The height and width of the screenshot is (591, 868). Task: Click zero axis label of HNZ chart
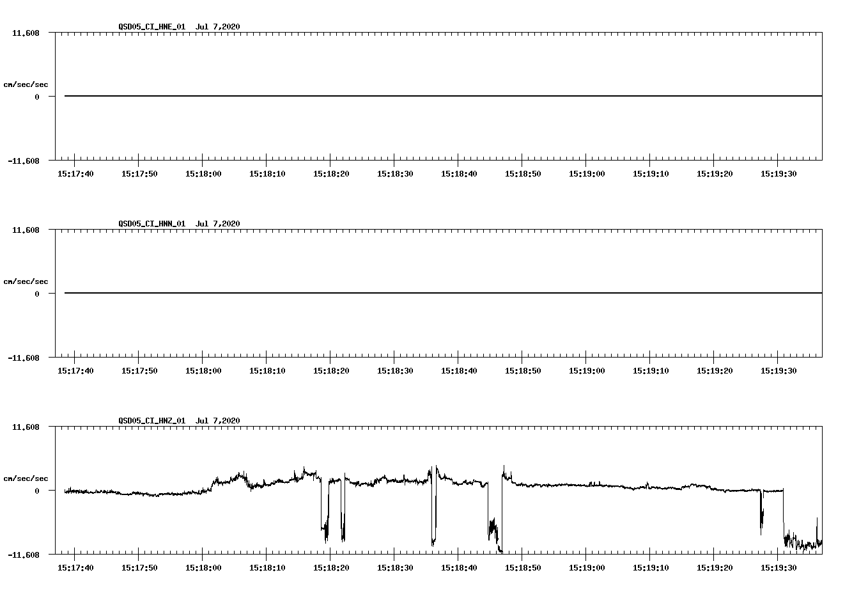37,491
